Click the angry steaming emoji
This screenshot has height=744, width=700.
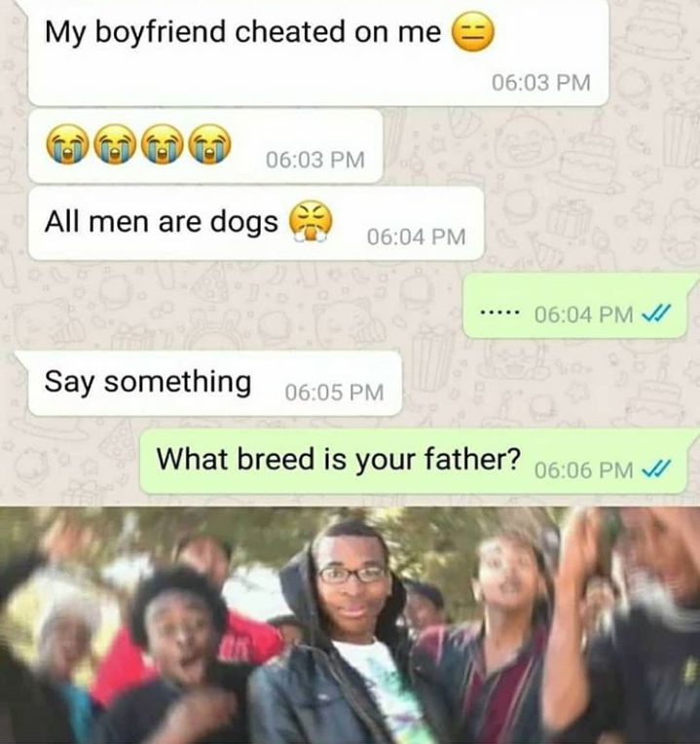click(312, 221)
